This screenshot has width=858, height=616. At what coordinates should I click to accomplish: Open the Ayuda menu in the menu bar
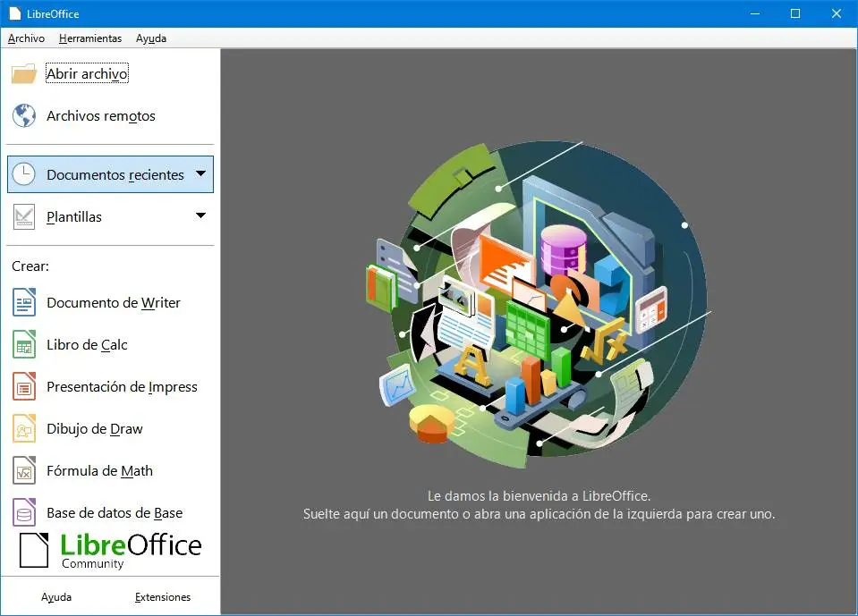tap(151, 38)
